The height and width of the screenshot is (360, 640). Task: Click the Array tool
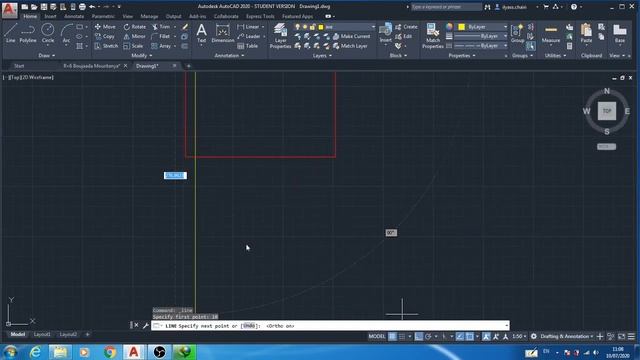coord(161,46)
